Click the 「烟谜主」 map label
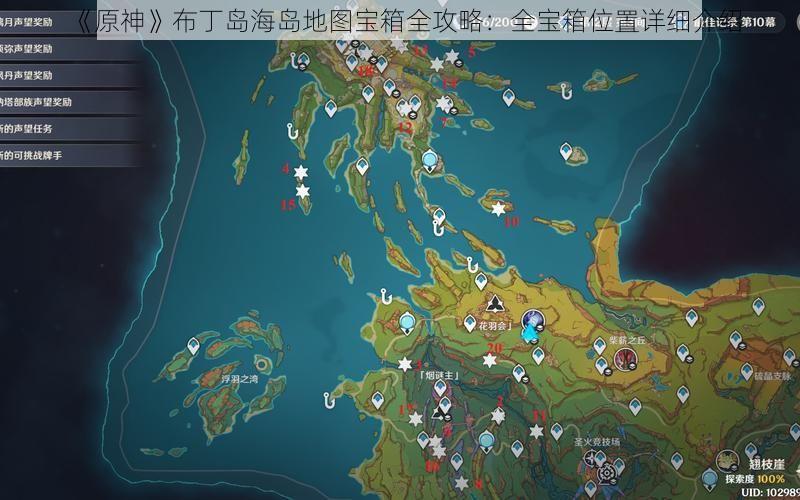The width and height of the screenshot is (800, 500). pyautogui.click(x=439, y=375)
